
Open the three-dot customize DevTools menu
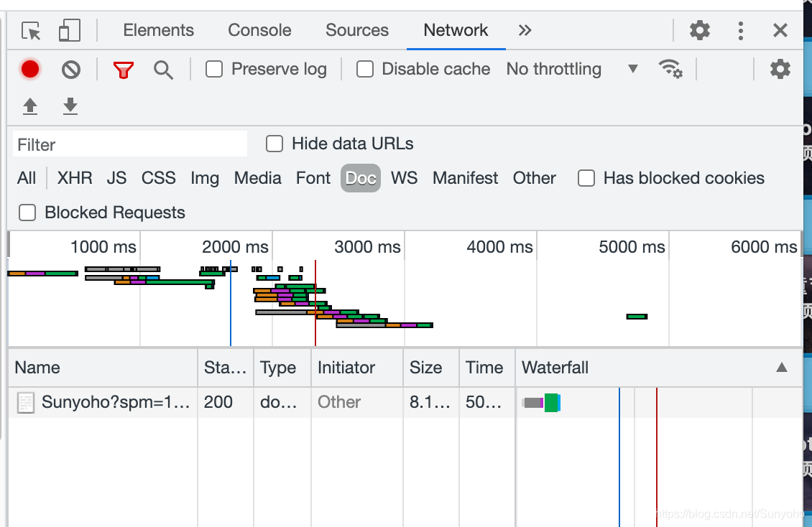pyautogui.click(x=741, y=30)
